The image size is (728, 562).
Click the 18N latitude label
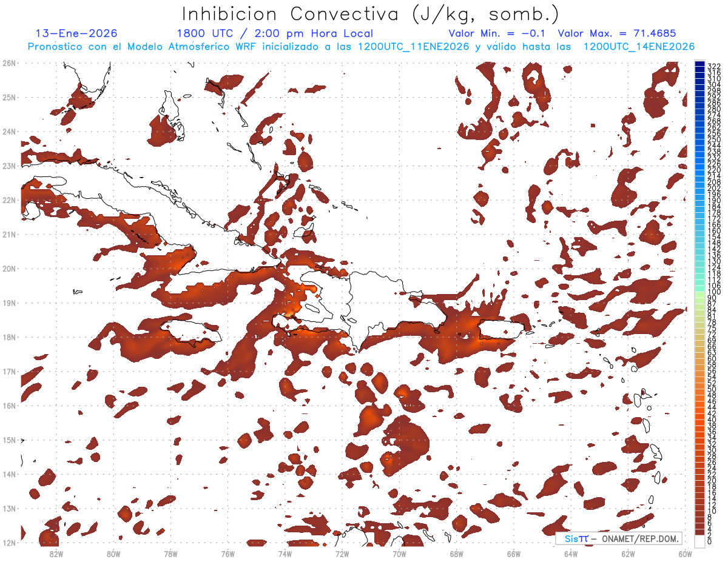point(9,337)
